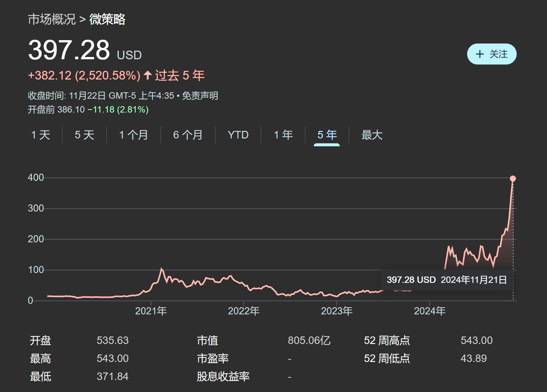This screenshot has height=392, width=547.
Task: Choose the 1 年 range tab
Action: point(283,135)
